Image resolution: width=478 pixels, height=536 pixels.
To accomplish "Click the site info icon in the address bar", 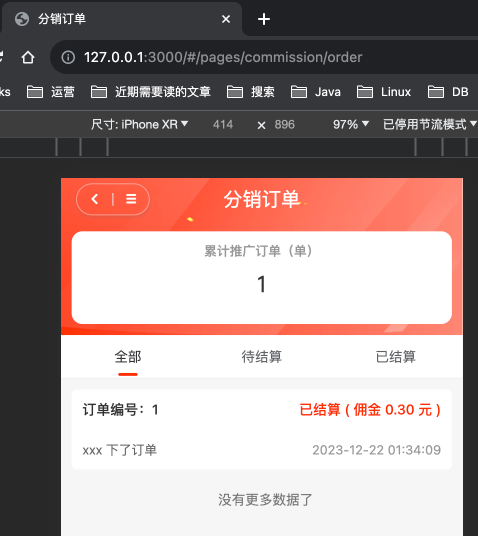I will [x=68, y=57].
